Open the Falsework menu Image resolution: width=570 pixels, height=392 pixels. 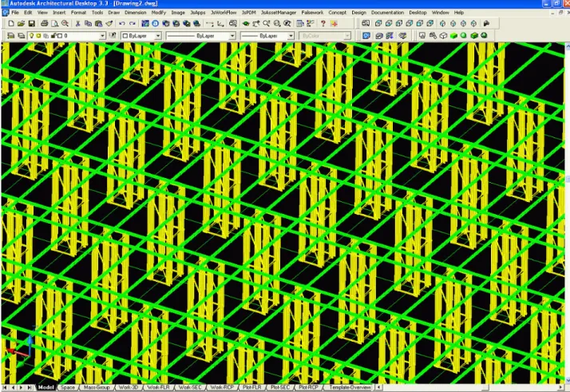tap(312, 12)
